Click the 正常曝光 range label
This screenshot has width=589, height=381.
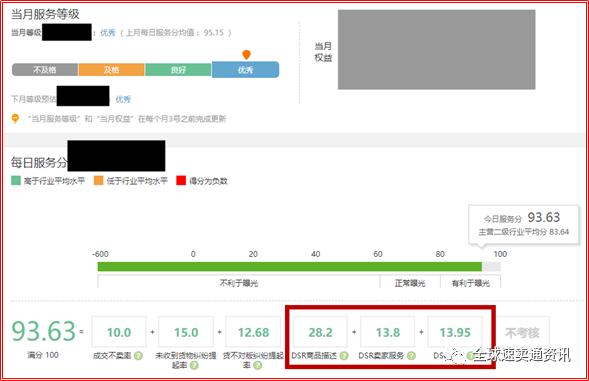click(x=410, y=283)
